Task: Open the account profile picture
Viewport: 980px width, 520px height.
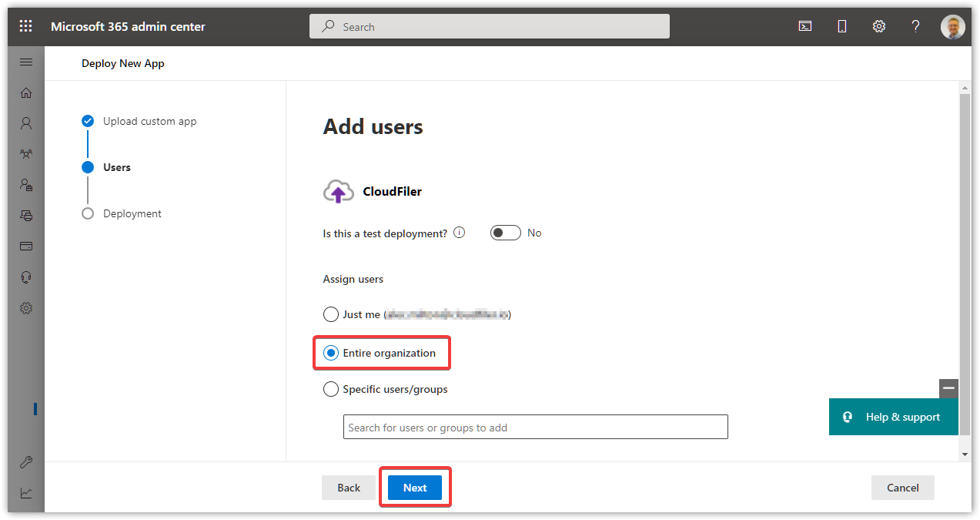Action: tap(952, 26)
